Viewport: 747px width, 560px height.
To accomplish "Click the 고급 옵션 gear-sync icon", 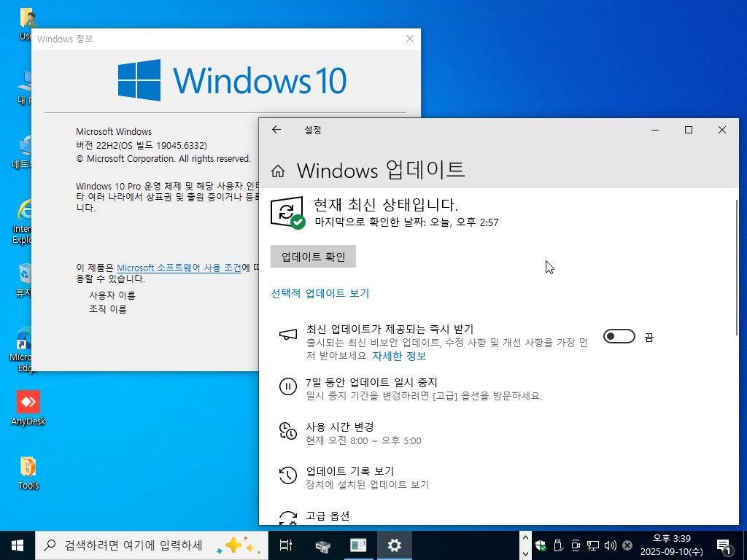I will click(287, 518).
